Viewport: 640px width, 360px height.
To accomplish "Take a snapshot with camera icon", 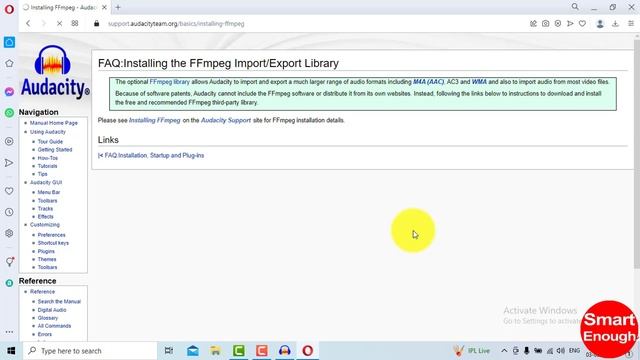I will pos(545,24).
